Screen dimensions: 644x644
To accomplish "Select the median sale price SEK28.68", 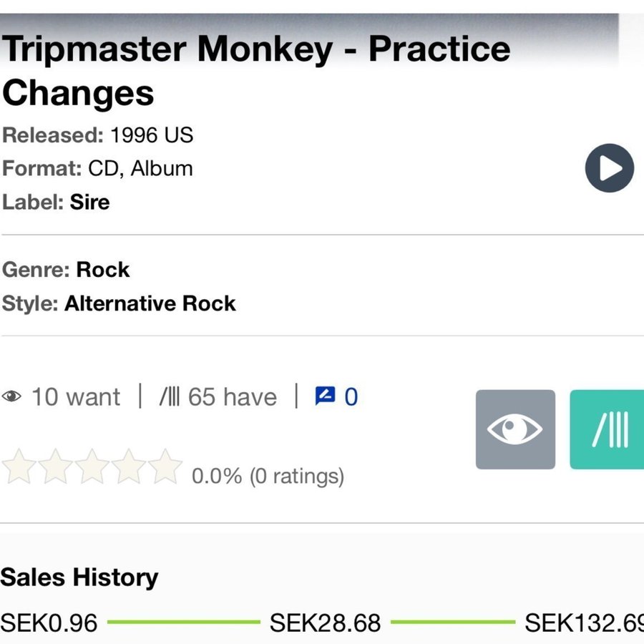I will (x=325, y=623).
